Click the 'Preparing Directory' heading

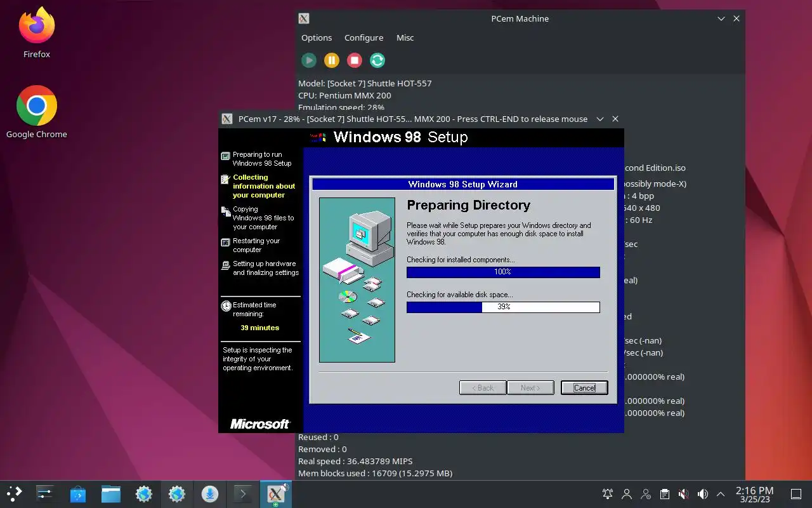pyautogui.click(x=468, y=205)
